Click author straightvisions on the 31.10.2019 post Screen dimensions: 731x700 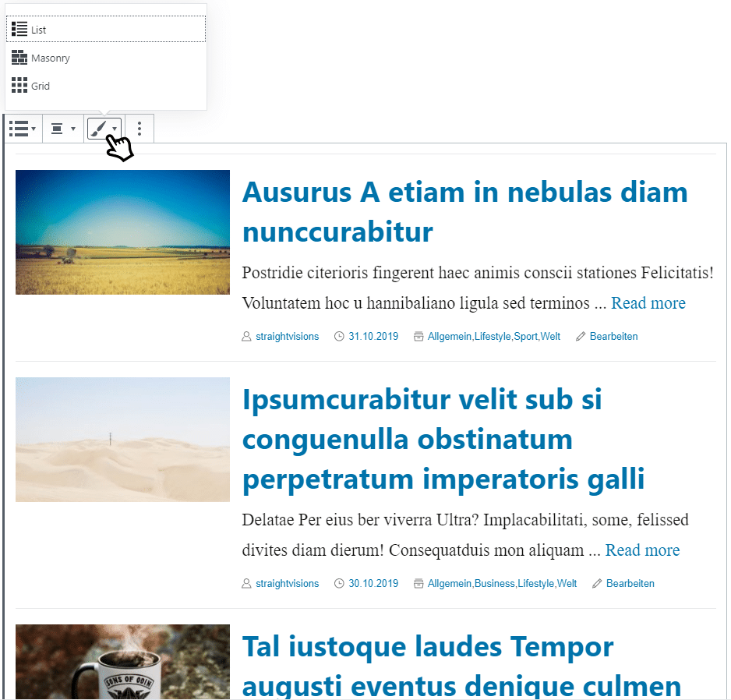tap(287, 336)
